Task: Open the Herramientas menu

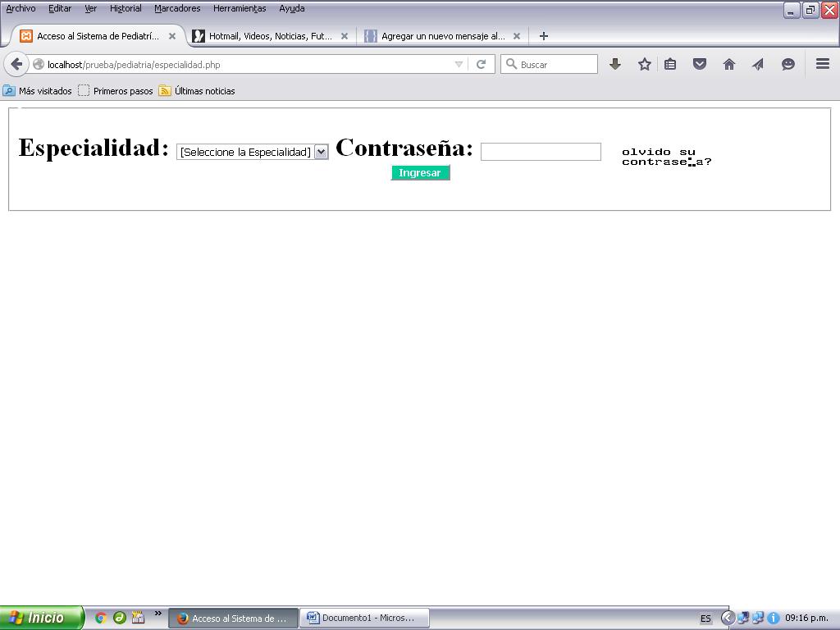Action: click(x=240, y=8)
